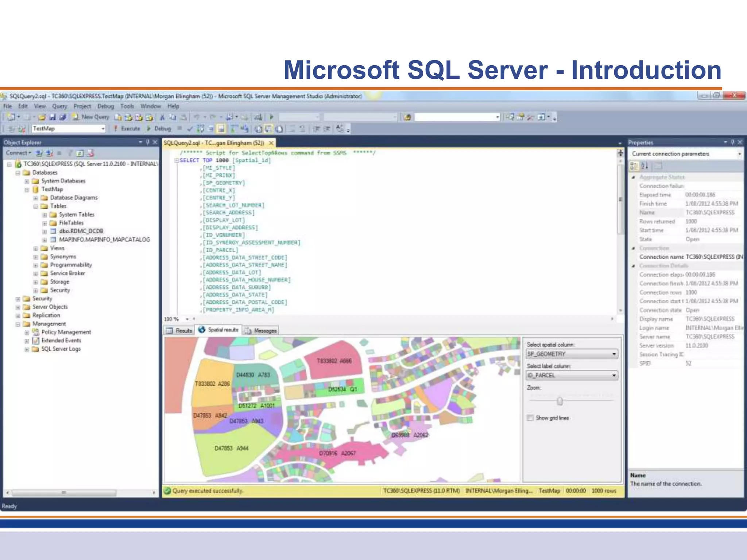Image resolution: width=747 pixels, height=560 pixels.
Task: Expand the Views folder node
Action: point(36,249)
